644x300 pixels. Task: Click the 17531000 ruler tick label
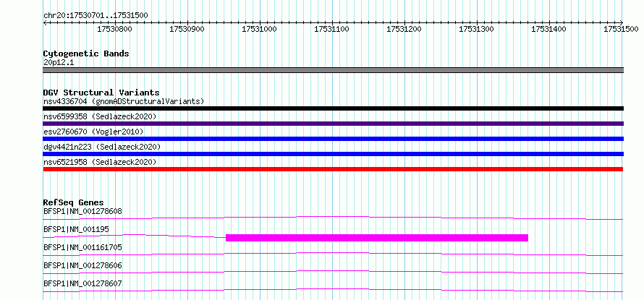coord(260,29)
